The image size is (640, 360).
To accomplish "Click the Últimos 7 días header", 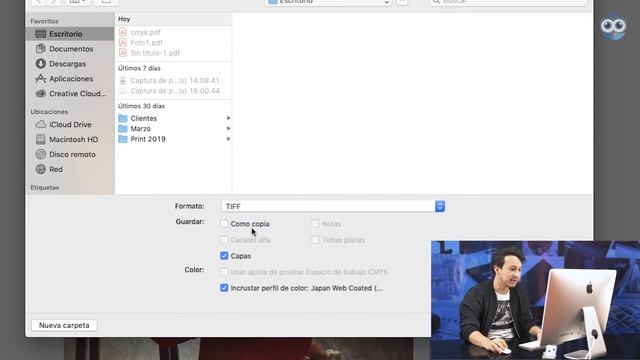I will pos(139,68).
